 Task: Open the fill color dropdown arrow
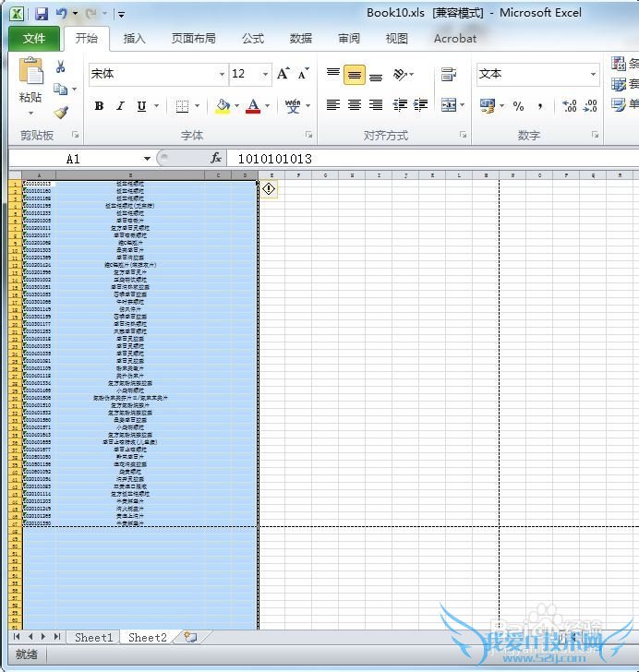tap(236, 106)
